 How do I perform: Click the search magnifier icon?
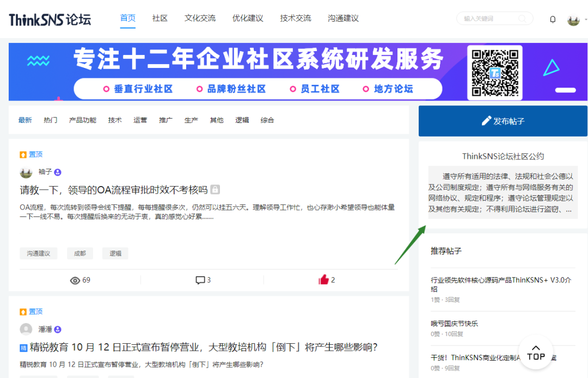[x=522, y=18]
